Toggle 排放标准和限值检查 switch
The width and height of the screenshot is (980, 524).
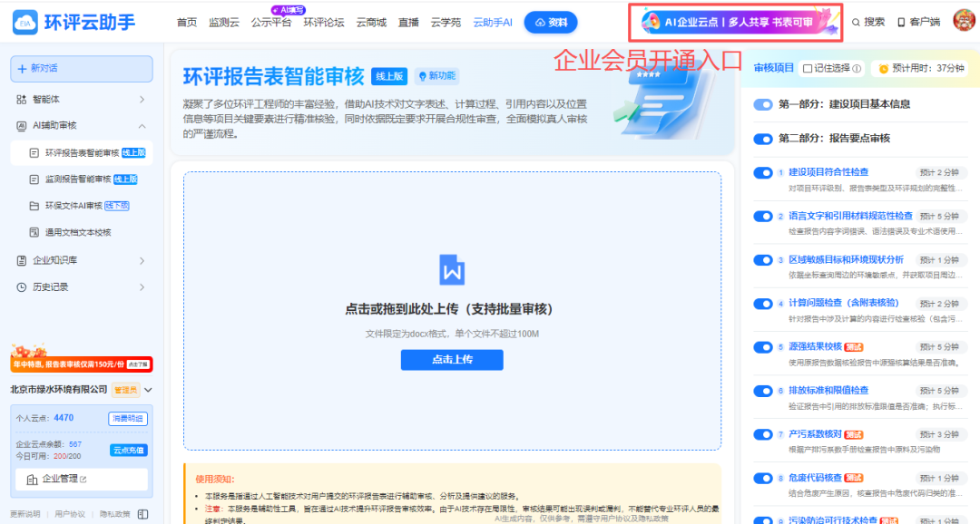[x=763, y=392]
